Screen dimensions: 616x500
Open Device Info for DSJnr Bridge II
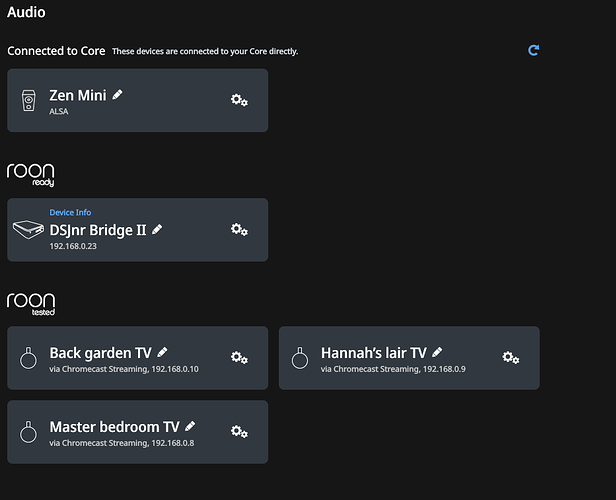click(x=70, y=212)
